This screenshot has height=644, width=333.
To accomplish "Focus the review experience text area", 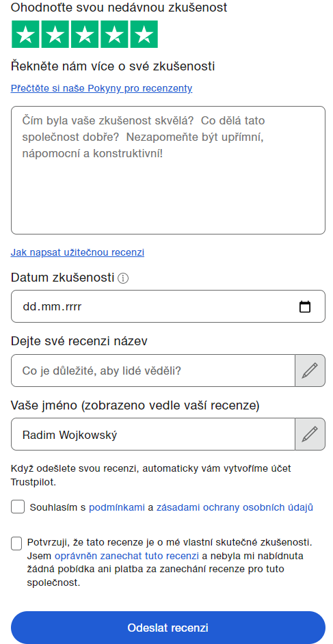I will 168,170.
